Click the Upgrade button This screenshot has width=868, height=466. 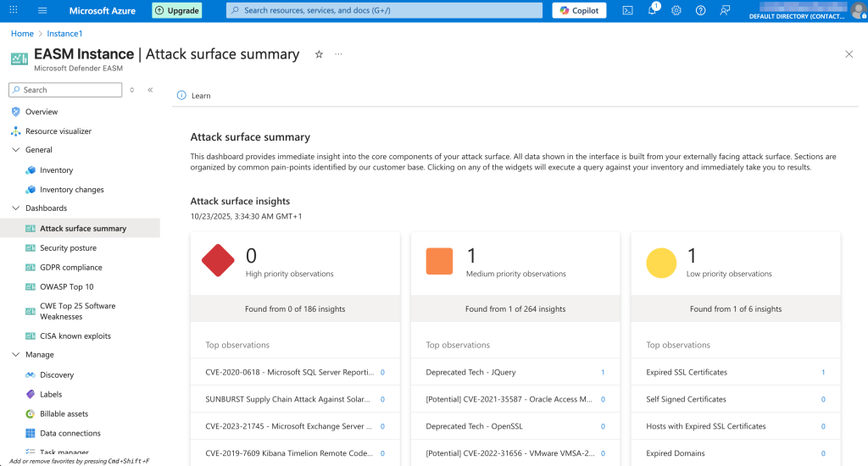click(177, 10)
